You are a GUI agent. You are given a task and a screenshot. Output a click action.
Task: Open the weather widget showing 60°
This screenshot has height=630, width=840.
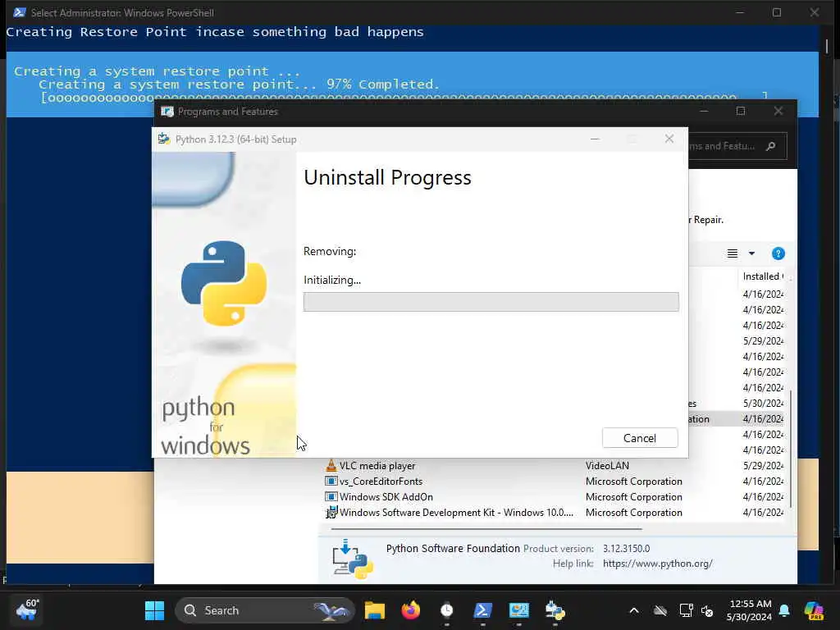[27, 609]
